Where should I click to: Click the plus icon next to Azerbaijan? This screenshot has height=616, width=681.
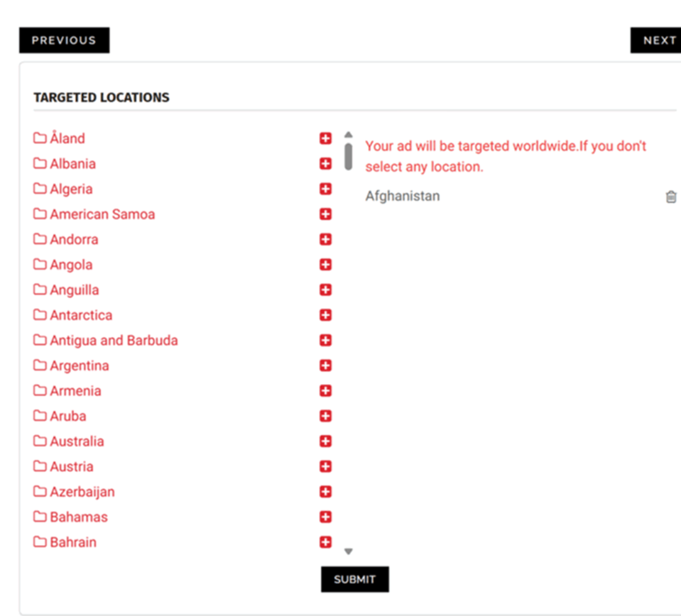tap(325, 492)
